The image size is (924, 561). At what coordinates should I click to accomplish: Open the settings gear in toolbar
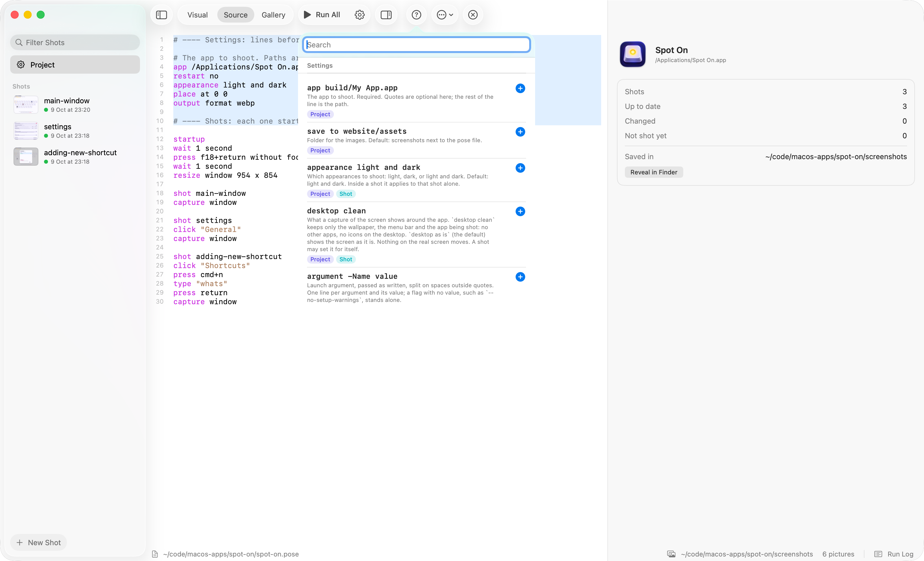[359, 15]
